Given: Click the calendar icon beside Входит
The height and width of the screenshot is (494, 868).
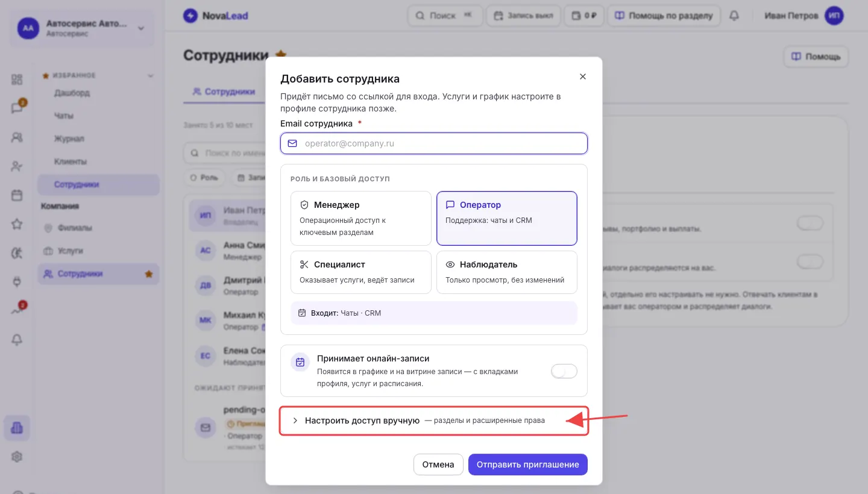Looking at the screenshot, I should click(x=302, y=313).
